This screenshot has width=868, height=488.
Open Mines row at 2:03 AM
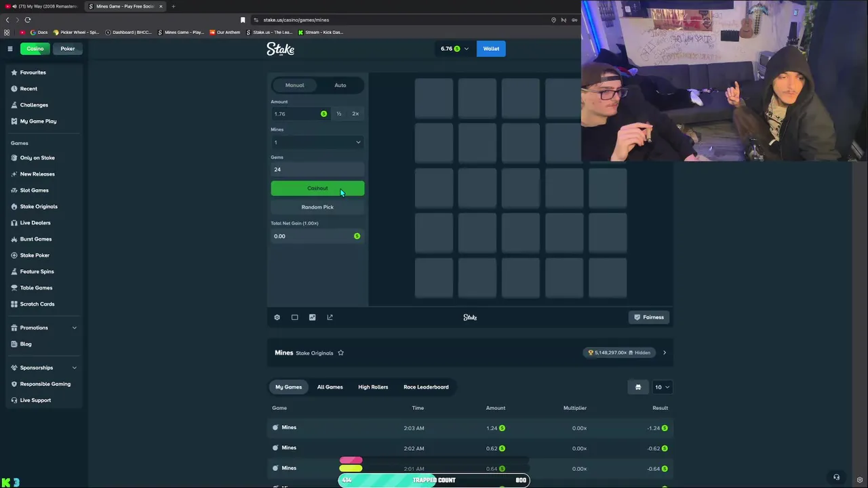tap(470, 428)
